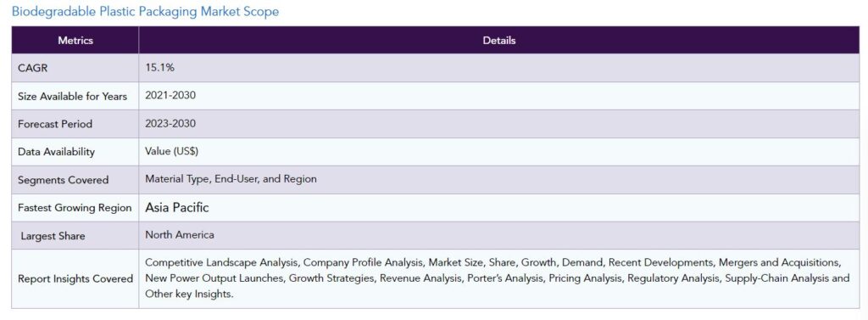868x320 pixels.
Task: Click the Competitive Landscape Analysis text line
Action: tap(493, 262)
